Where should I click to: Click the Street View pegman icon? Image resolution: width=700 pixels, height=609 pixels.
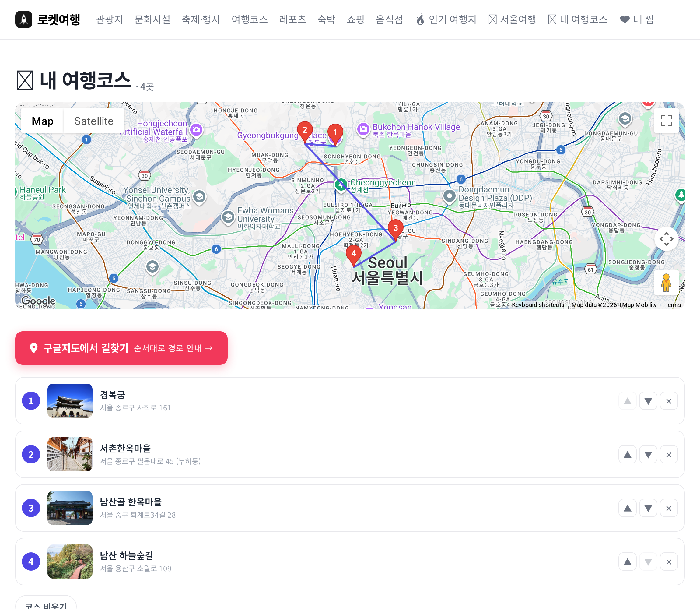point(666,283)
